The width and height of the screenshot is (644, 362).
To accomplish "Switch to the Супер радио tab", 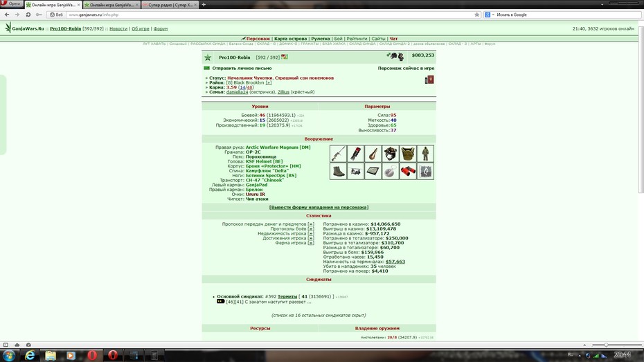I will coord(170,5).
